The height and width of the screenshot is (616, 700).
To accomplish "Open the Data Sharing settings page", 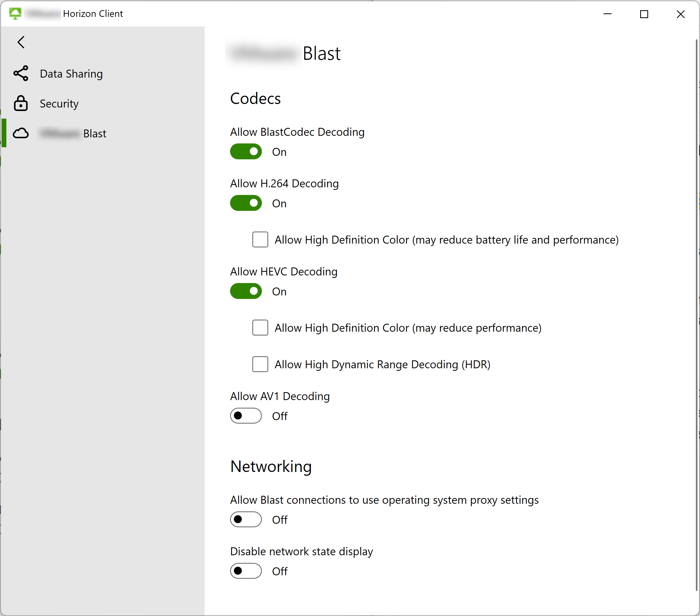I will click(103, 73).
